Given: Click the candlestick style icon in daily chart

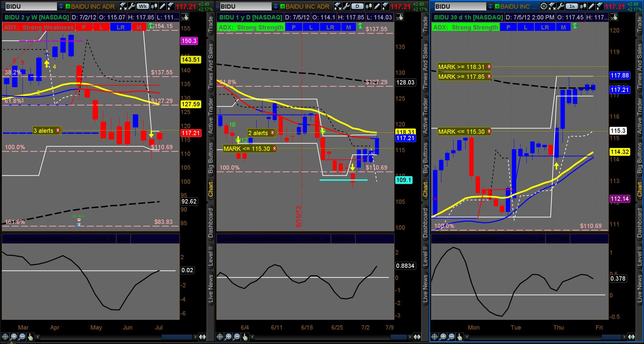Looking at the screenshot, I should click(369, 6).
